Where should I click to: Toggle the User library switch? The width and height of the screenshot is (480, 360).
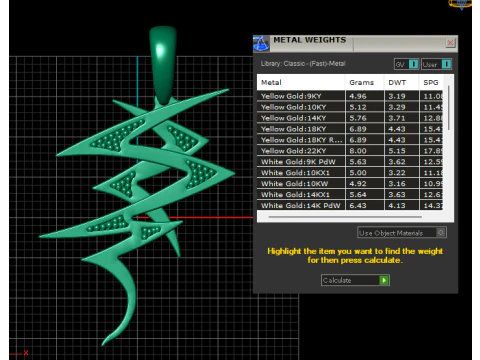(x=437, y=64)
